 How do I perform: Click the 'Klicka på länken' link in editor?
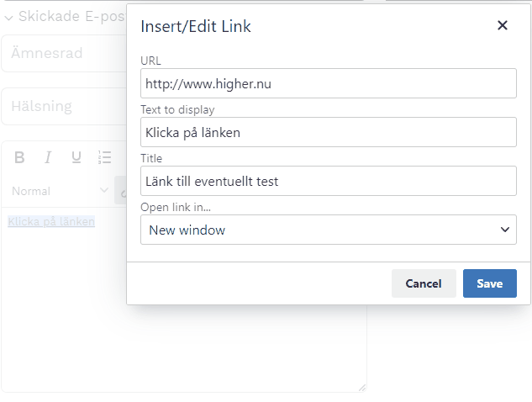[x=51, y=222]
